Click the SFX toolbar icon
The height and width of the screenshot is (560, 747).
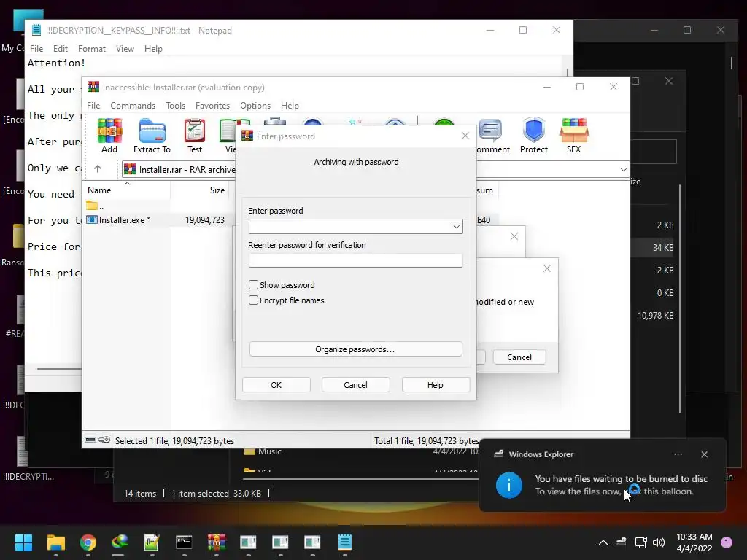pos(573,136)
